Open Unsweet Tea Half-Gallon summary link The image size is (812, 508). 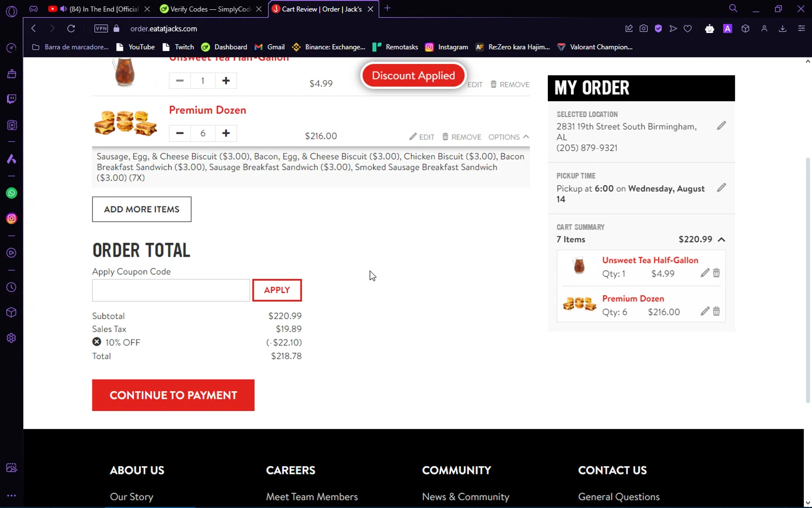[x=650, y=260]
